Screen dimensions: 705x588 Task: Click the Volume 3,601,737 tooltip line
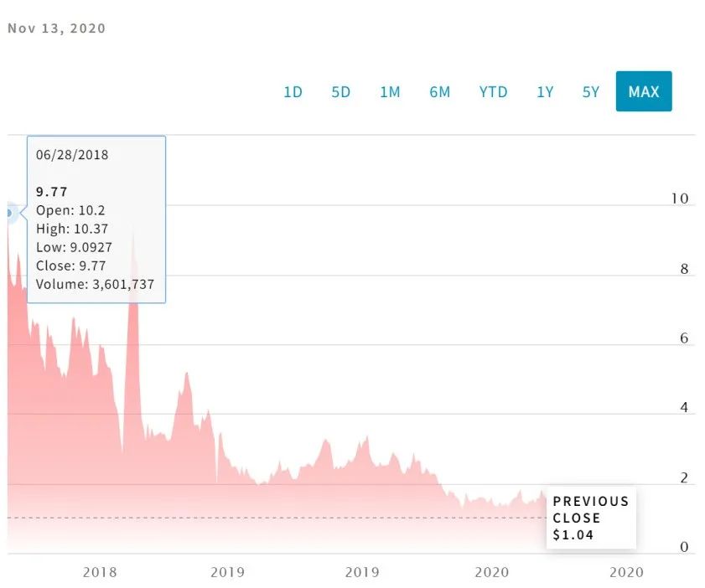tap(95, 284)
